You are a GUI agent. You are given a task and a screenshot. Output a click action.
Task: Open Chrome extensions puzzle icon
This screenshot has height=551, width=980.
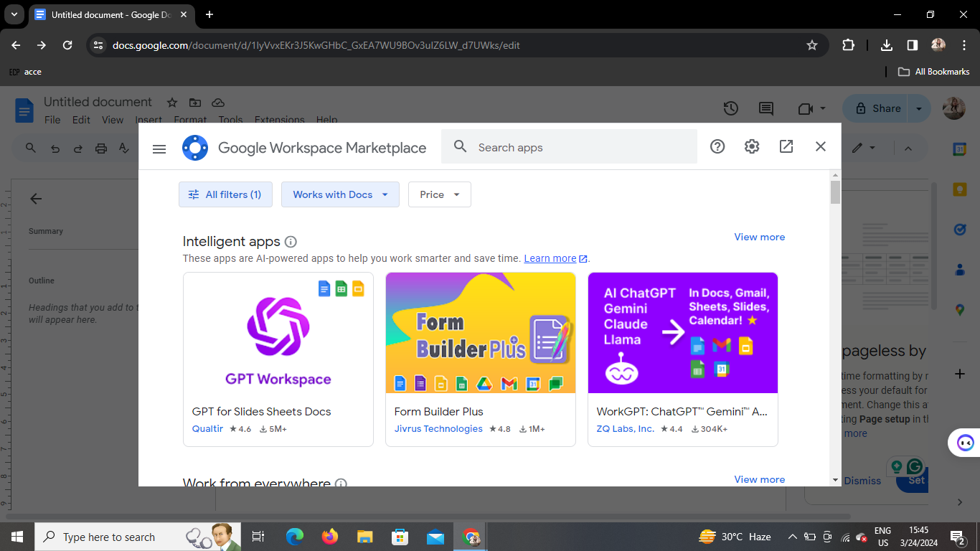[848, 45]
